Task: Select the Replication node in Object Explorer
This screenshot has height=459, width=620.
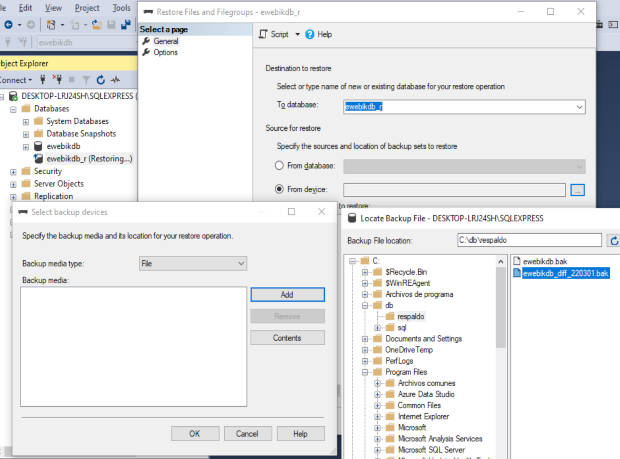Action: [x=53, y=196]
